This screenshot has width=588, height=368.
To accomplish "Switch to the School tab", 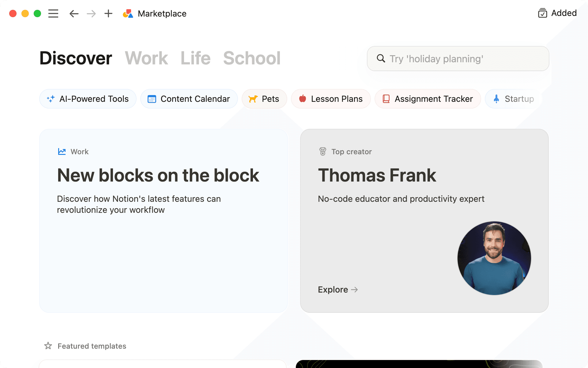I will (x=252, y=58).
